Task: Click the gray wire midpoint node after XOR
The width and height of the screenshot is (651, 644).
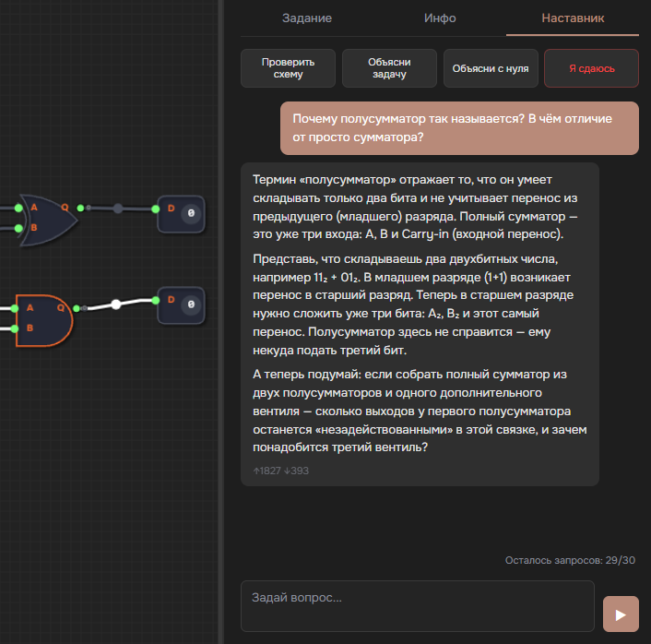Action: (118, 209)
